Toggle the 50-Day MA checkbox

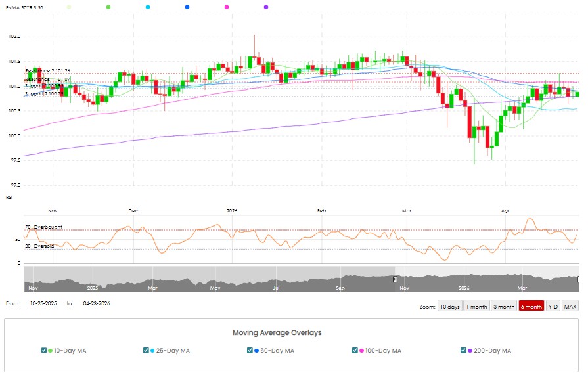point(250,351)
